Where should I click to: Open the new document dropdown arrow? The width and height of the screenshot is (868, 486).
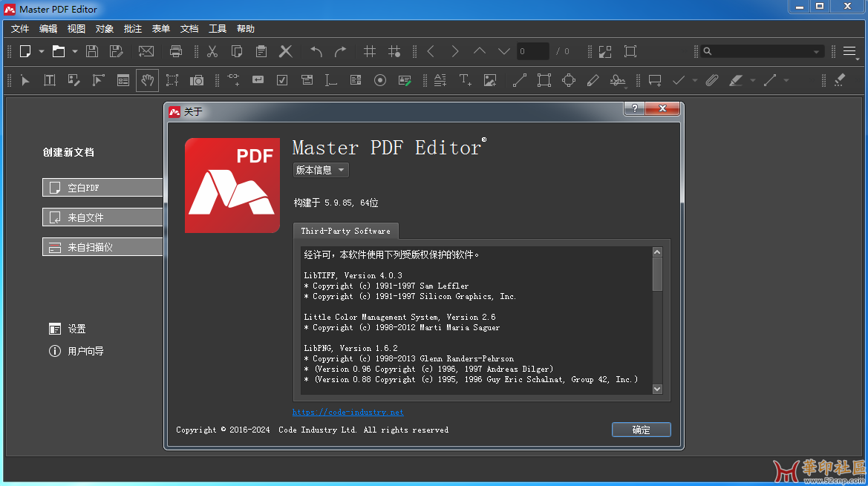coord(42,51)
